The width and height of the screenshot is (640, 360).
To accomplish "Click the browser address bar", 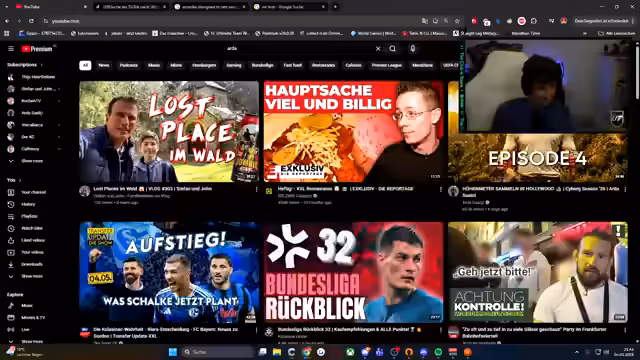I will (233, 21).
